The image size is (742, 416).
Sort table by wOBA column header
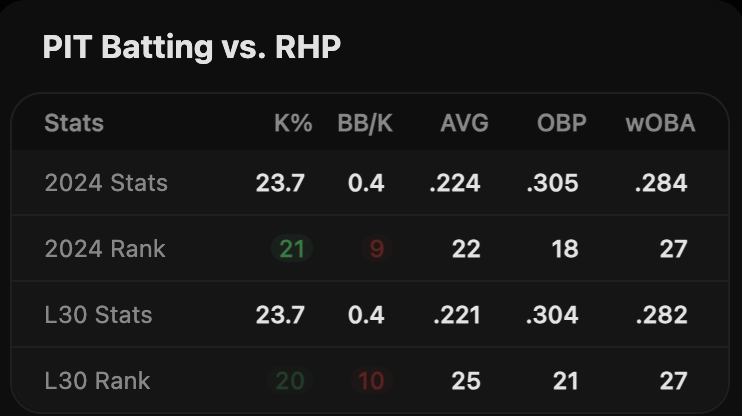(660, 124)
